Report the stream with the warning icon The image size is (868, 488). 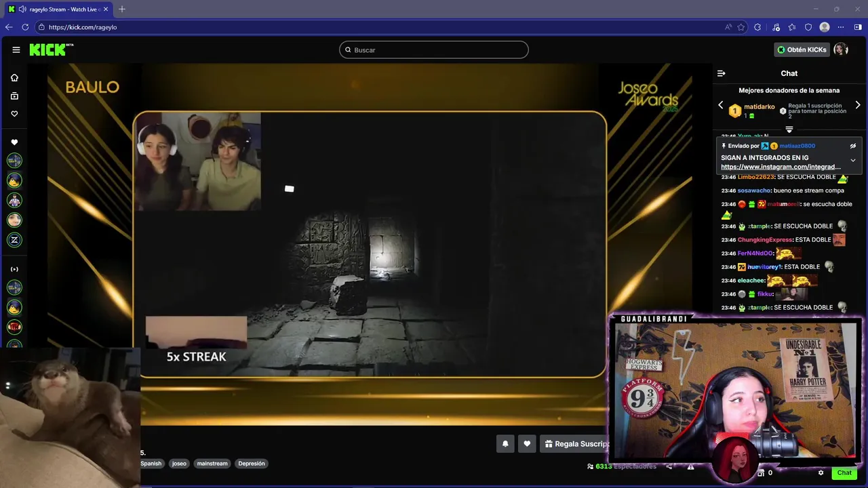click(690, 466)
